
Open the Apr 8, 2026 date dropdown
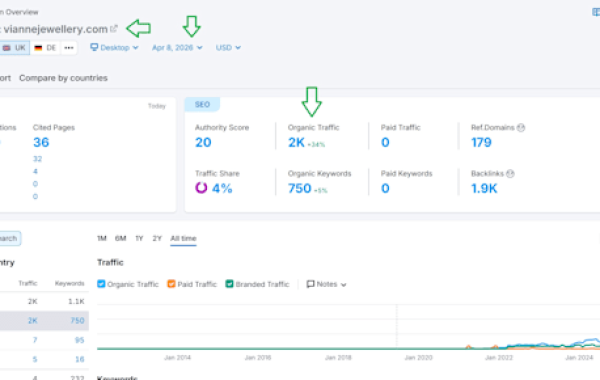point(177,47)
